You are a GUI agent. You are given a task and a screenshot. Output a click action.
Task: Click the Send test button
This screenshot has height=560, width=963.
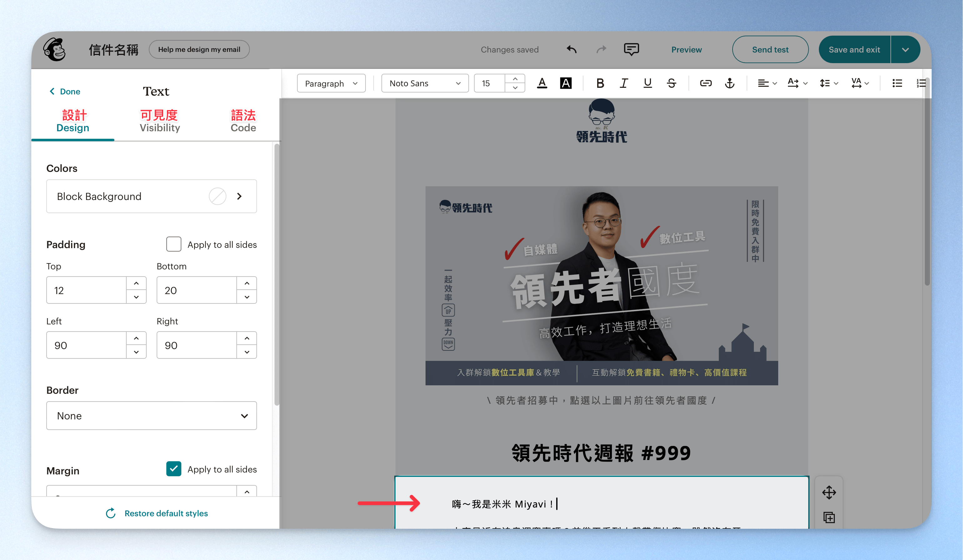(x=770, y=49)
